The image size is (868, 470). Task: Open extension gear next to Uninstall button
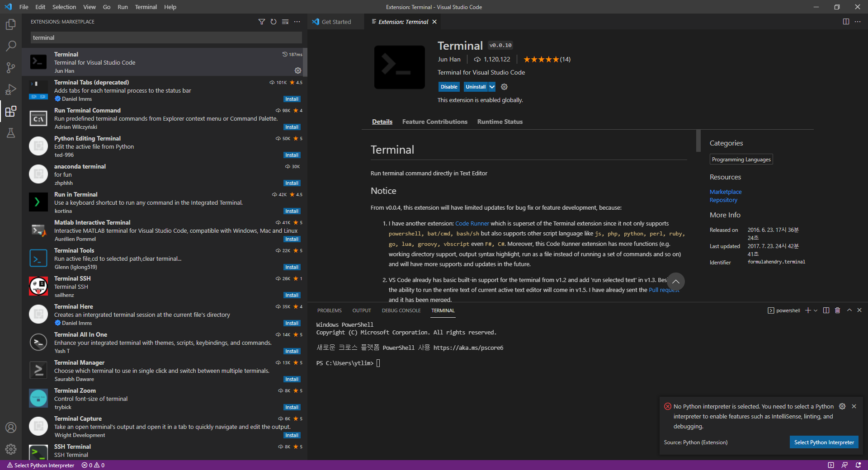click(x=505, y=87)
